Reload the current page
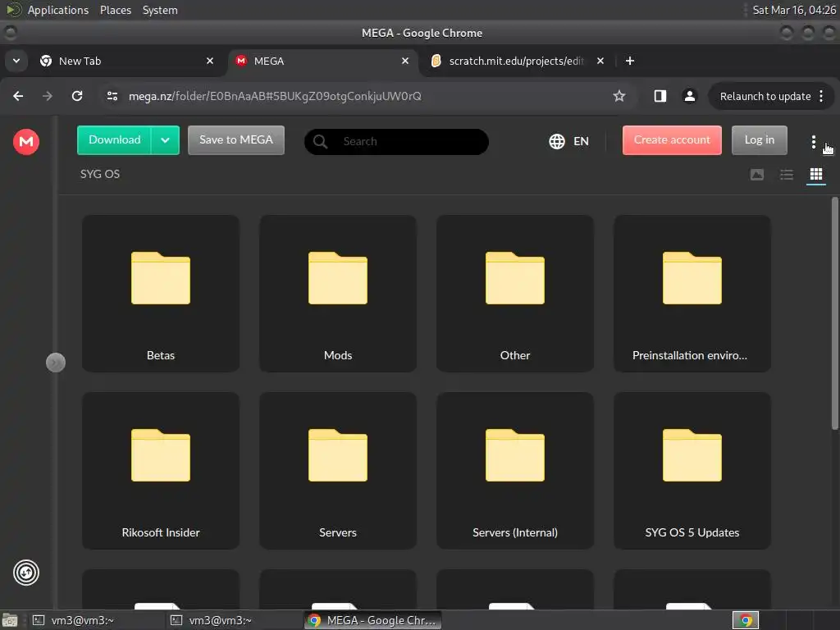This screenshot has height=630, width=840. click(77, 96)
